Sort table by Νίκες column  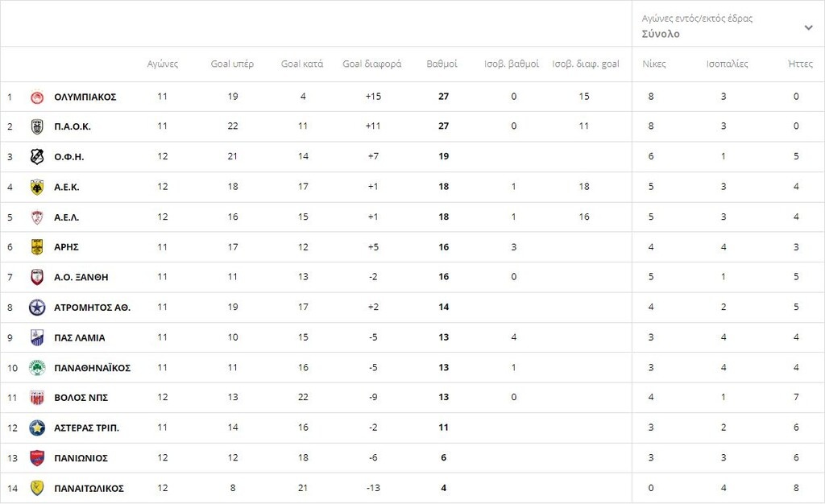click(654, 64)
